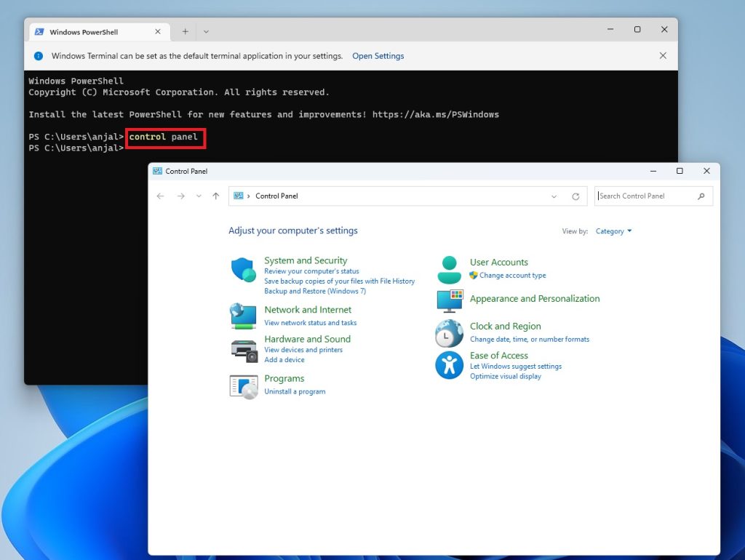Expand the address bar dropdown arrow
The width and height of the screenshot is (745, 560).
554,196
